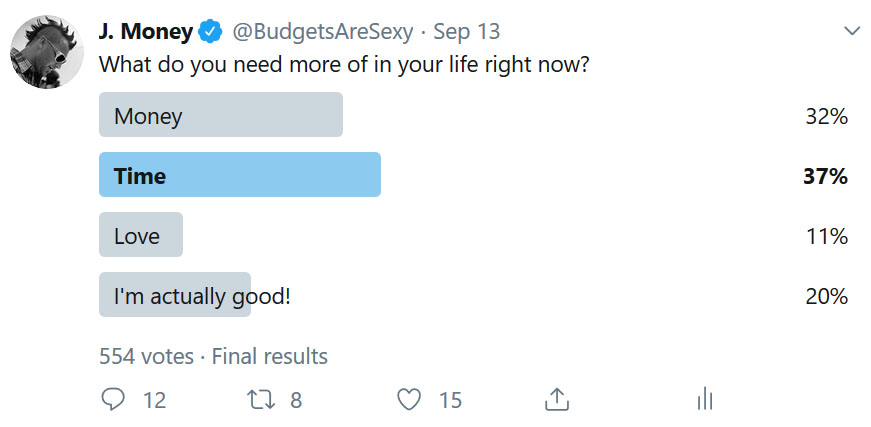The height and width of the screenshot is (427, 871).
Task: Click the "I'm actually good!" poll bar
Action: 175,295
